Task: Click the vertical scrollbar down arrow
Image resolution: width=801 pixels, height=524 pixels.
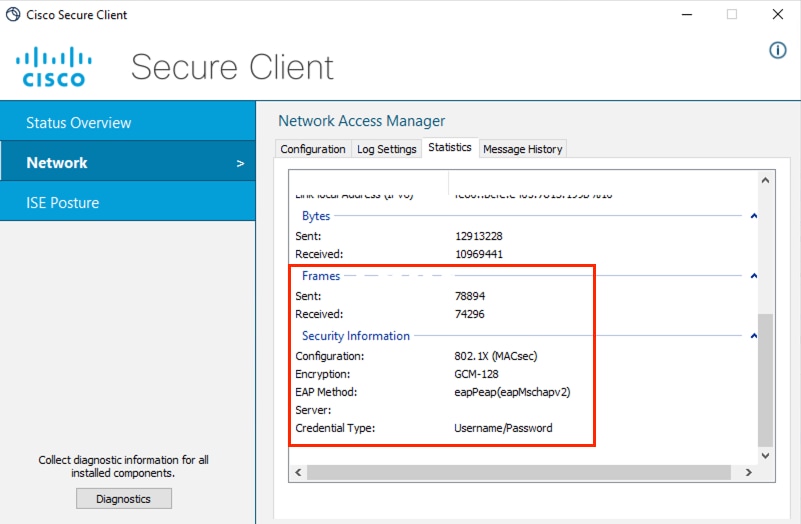Action: pos(765,454)
